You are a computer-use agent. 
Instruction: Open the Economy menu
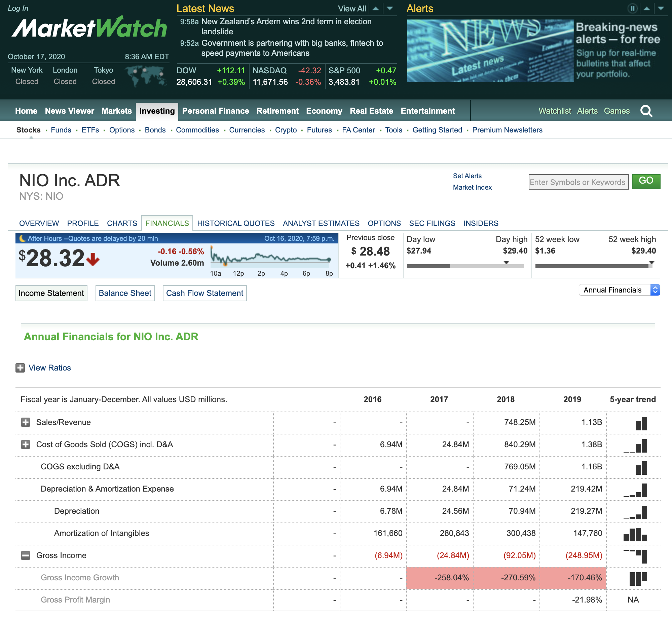click(x=324, y=111)
